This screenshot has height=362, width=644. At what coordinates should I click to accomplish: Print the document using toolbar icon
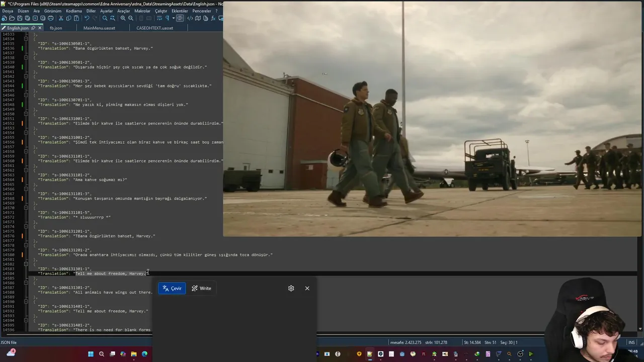click(50, 18)
